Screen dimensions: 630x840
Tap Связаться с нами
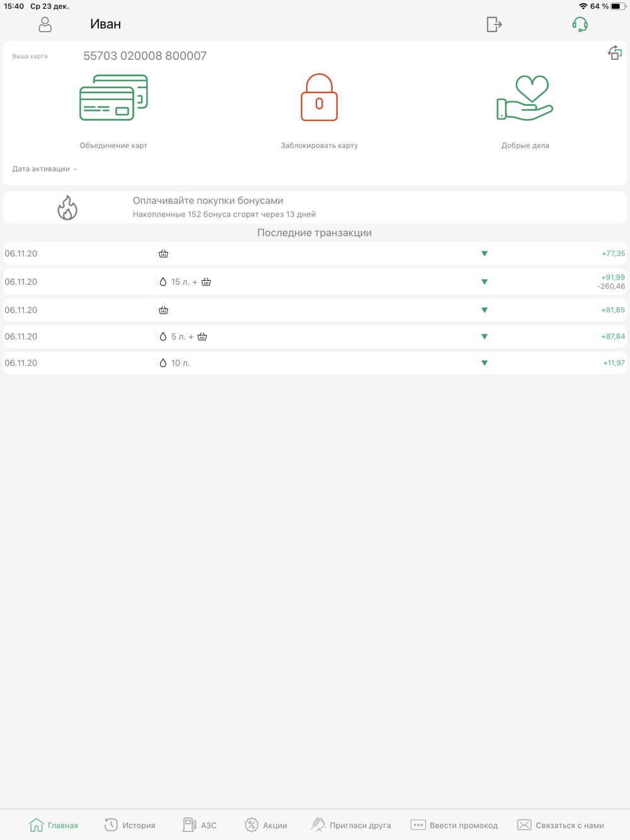pos(561,825)
